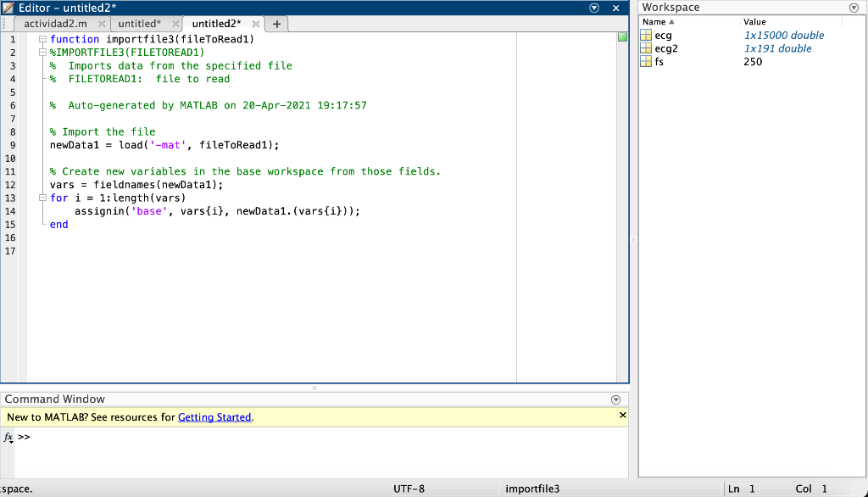Screen dimensions: 868x497
Task: Open the Editor actions menu
Action: (x=594, y=7)
